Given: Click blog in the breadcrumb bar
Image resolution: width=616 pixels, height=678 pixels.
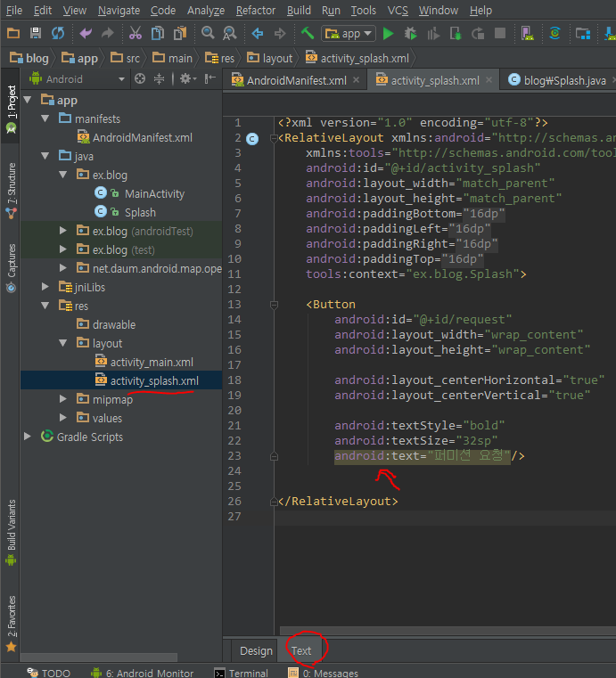Looking at the screenshot, I should pos(29,59).
